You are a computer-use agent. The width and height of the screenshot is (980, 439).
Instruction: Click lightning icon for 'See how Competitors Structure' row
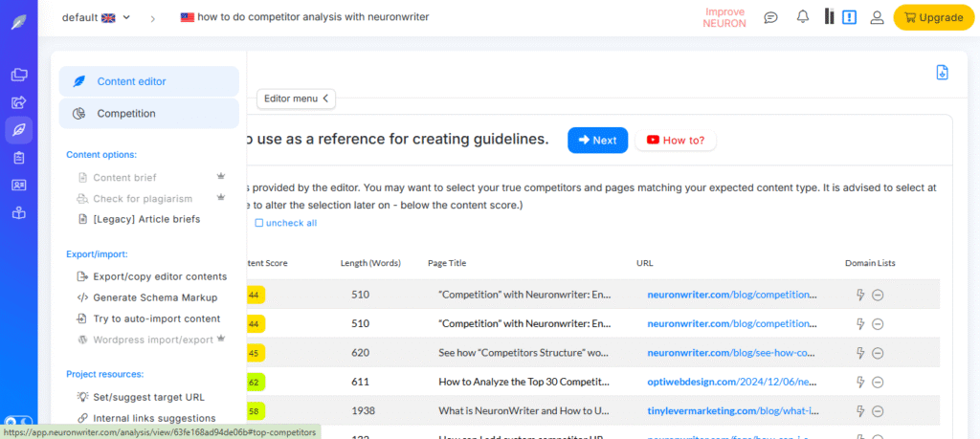(860, 353)
